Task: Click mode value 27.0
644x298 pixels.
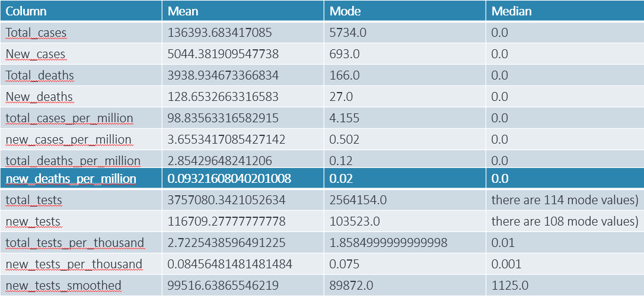Action: coord(341,97)
